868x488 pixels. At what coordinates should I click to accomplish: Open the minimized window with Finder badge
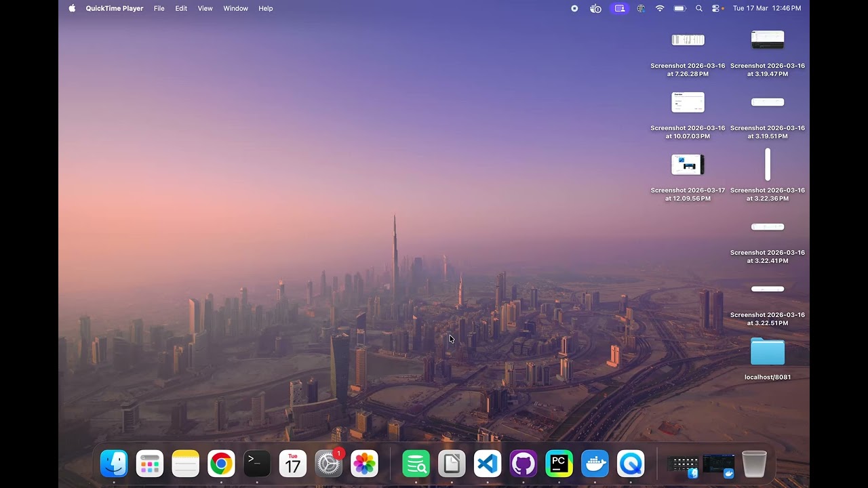coord(683,465)
